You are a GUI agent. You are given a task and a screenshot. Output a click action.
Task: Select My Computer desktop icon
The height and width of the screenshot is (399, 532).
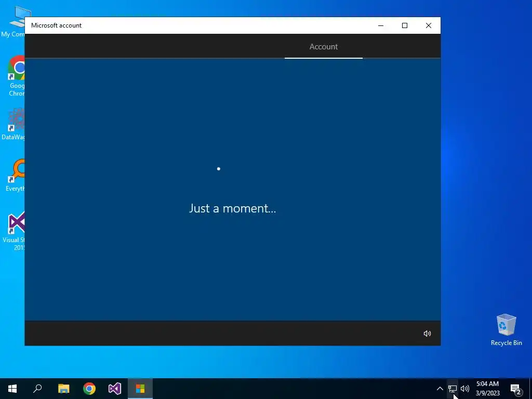tap(13, 22)
